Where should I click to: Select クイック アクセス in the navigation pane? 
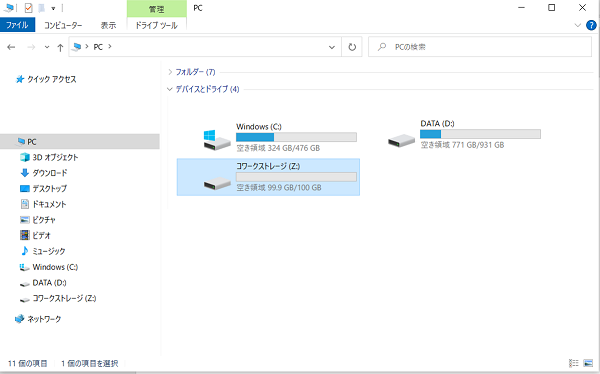click(52, 79)
